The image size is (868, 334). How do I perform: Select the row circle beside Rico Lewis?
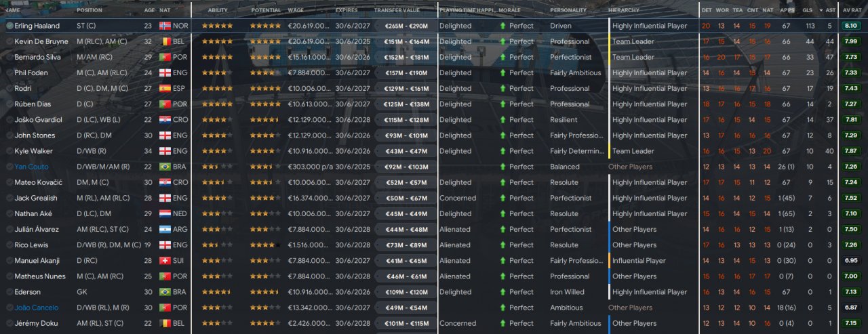click(9, 245)
